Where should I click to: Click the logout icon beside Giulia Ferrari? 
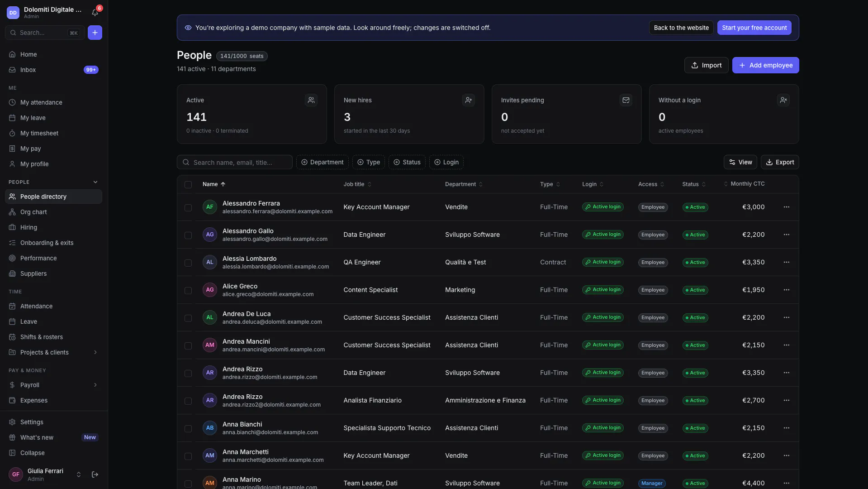click(95, 475)
